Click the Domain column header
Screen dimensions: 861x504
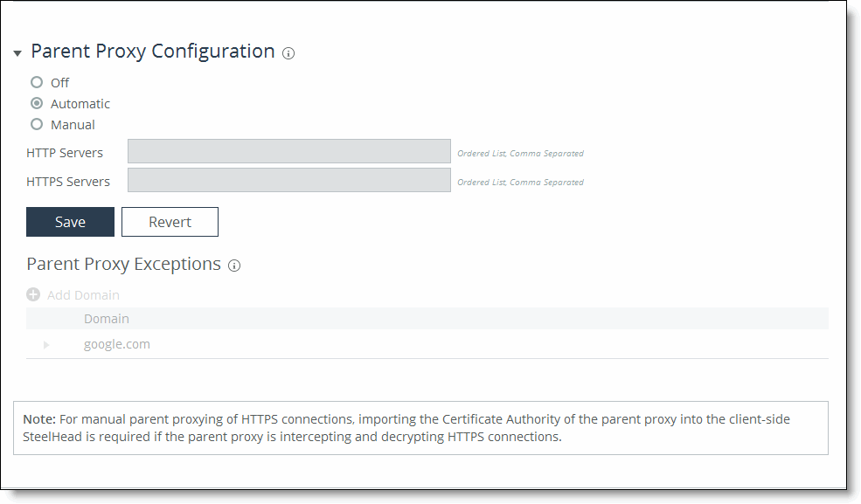pyautogui.click(x=107, y=319)
